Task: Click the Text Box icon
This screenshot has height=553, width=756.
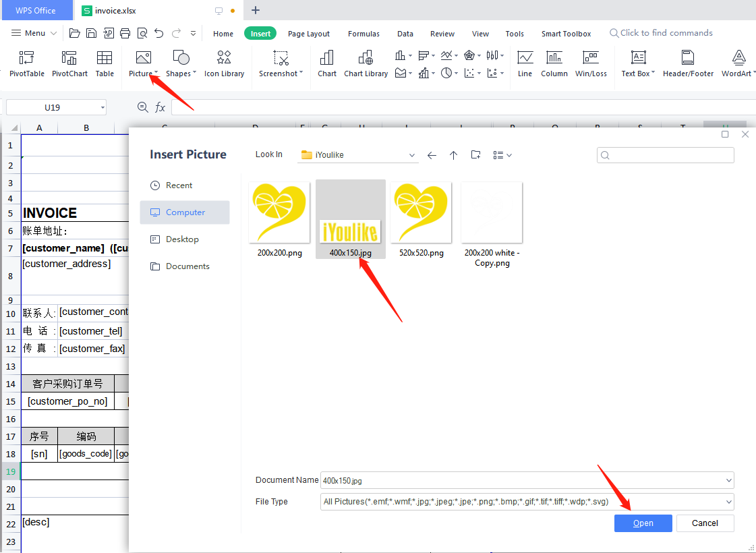Action: pyautogui.click(x=637, y=59)
